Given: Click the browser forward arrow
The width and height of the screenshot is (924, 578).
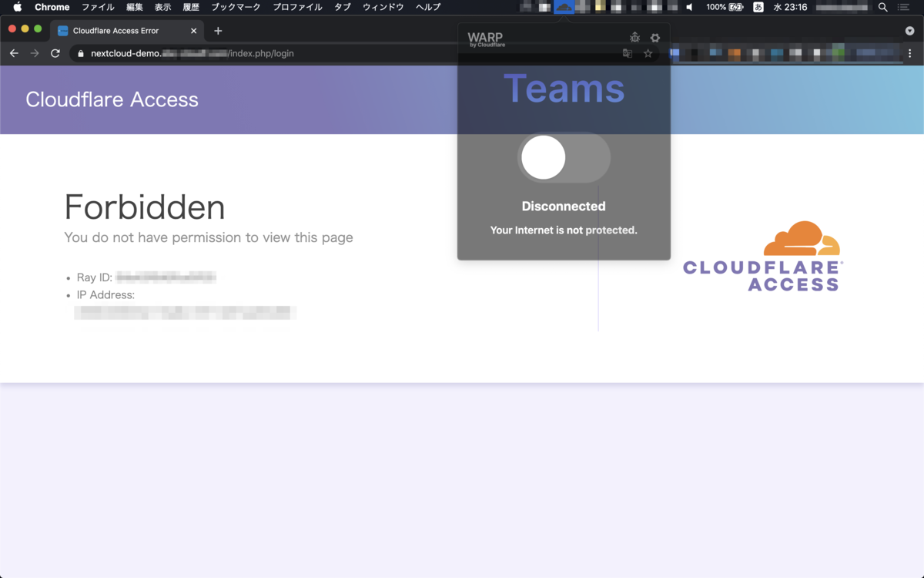Looking at the screenshot, I should [35, 53].
